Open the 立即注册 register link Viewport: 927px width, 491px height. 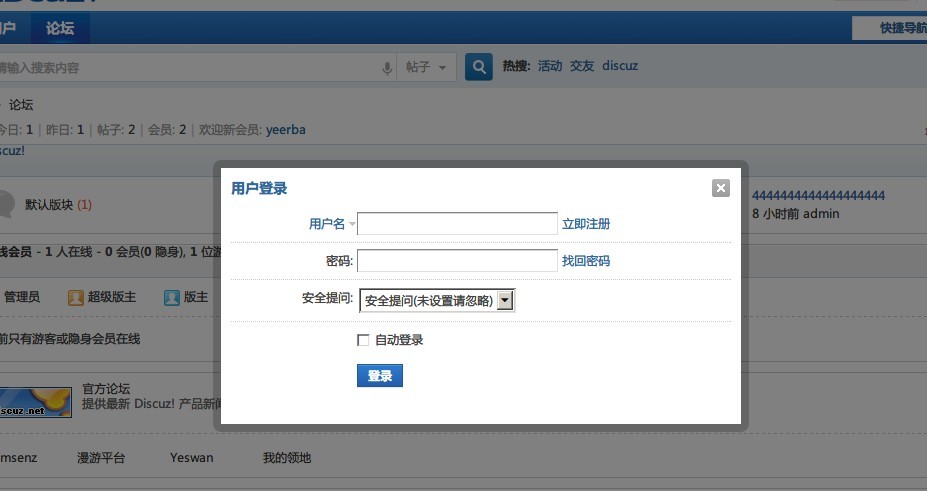click(x=585, y=223)
